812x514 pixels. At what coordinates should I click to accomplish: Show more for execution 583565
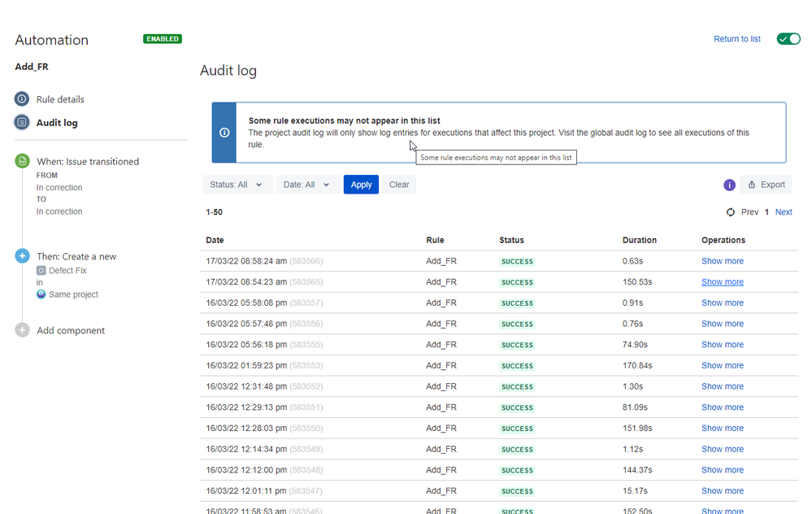click(x=723, y=282)
